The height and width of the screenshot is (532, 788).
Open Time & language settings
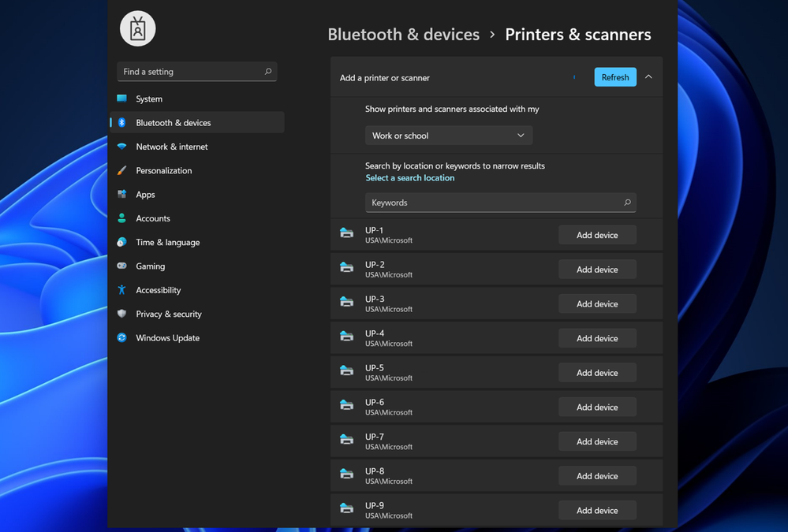(197, 242)
